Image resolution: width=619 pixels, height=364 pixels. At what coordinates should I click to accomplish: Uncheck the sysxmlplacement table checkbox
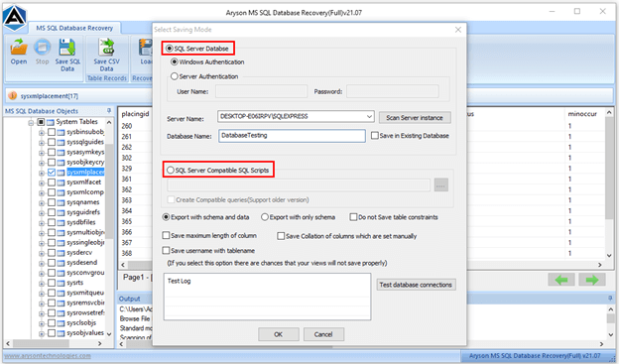pos(52,173)
